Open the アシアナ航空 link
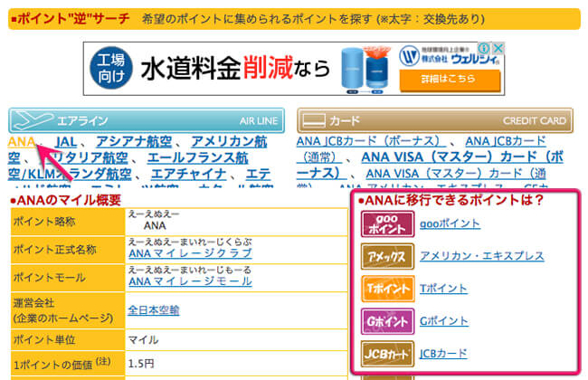Viewport: 588px width, 380px height. point(134,142)
